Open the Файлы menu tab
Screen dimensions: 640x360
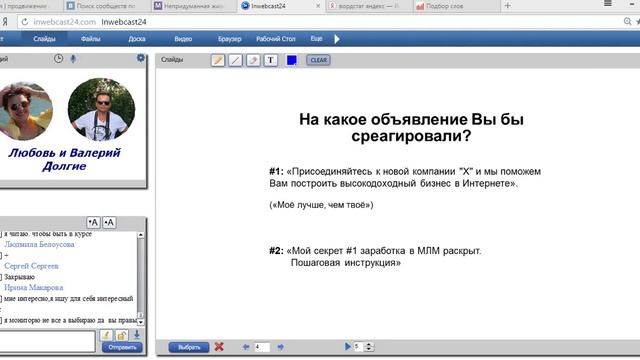click(91, 39)
